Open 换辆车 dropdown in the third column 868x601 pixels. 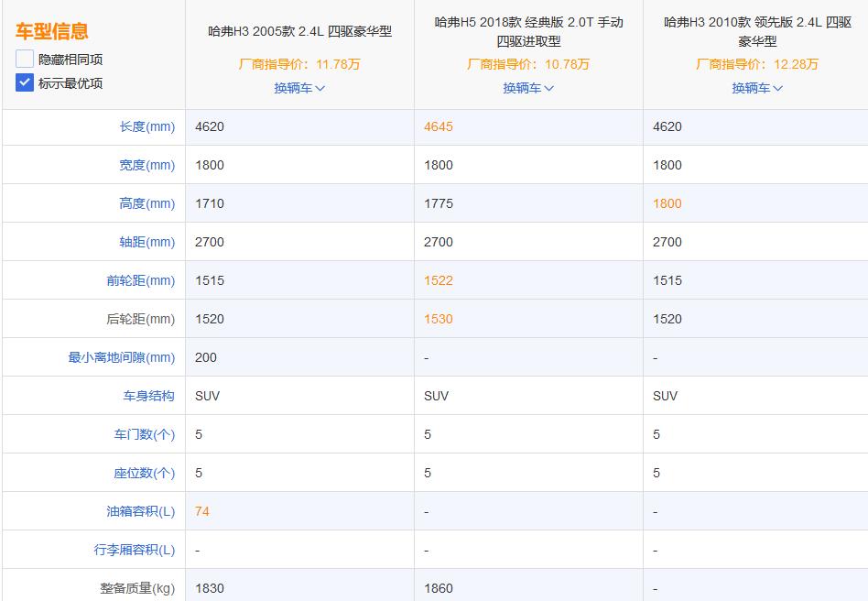[x=757, y=88]
